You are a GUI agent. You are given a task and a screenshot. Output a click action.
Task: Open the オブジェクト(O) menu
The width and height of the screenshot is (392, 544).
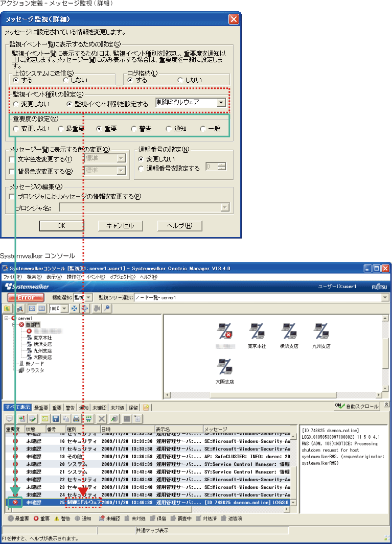(122, 277)
